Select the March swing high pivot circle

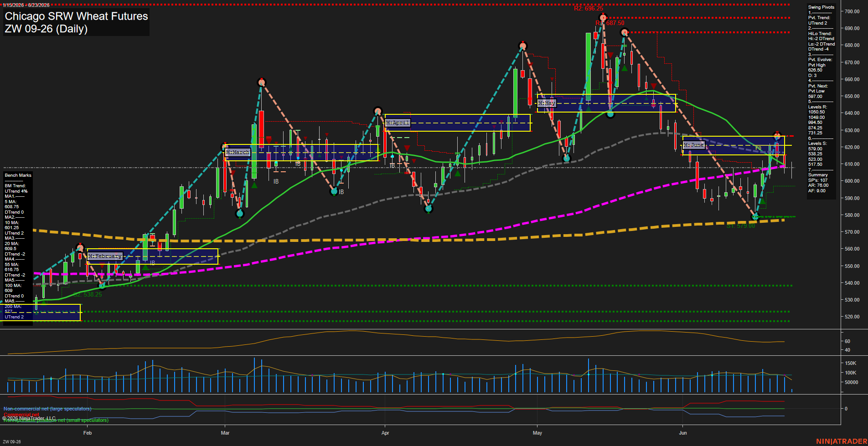point(261,82)
